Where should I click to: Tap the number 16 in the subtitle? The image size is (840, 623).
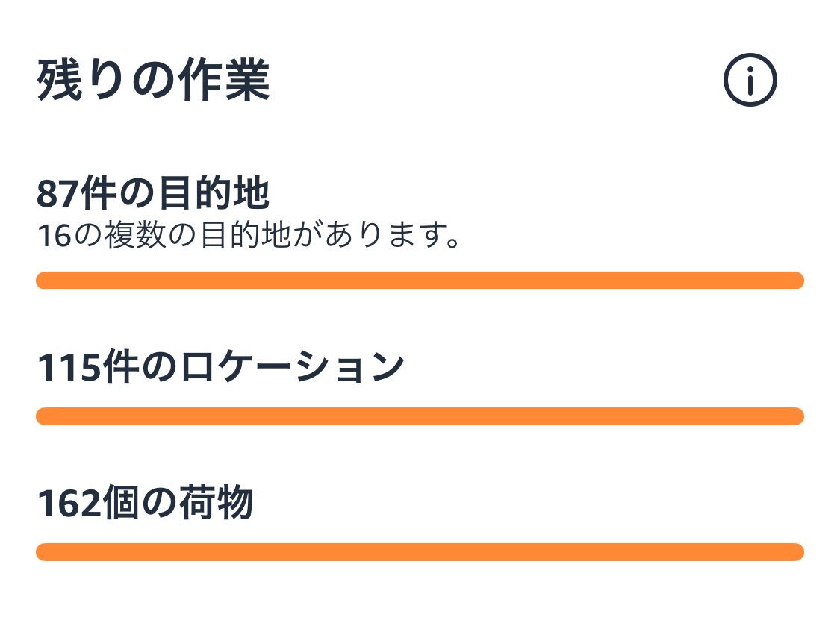pos(54,236)
